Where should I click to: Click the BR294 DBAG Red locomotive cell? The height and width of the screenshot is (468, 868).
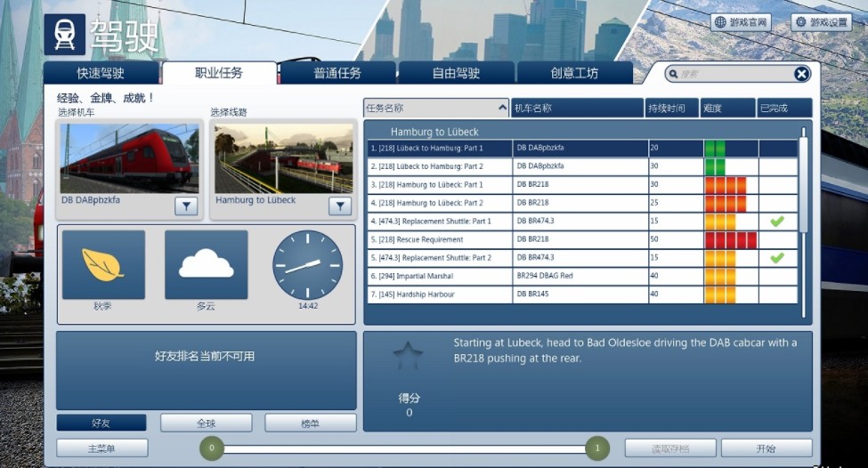click(x=580, y=276)
